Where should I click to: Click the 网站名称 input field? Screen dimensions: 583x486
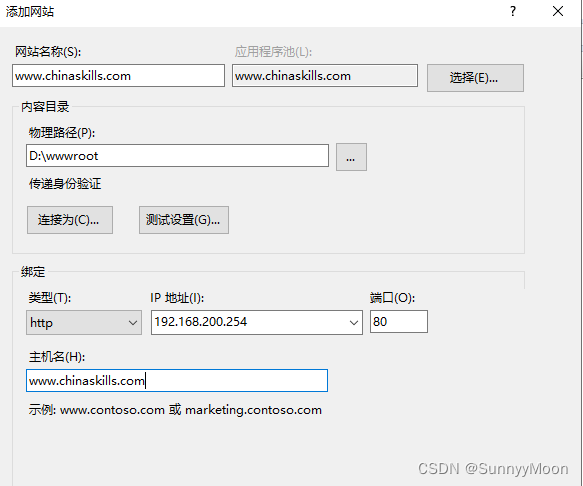pos(118,76)
